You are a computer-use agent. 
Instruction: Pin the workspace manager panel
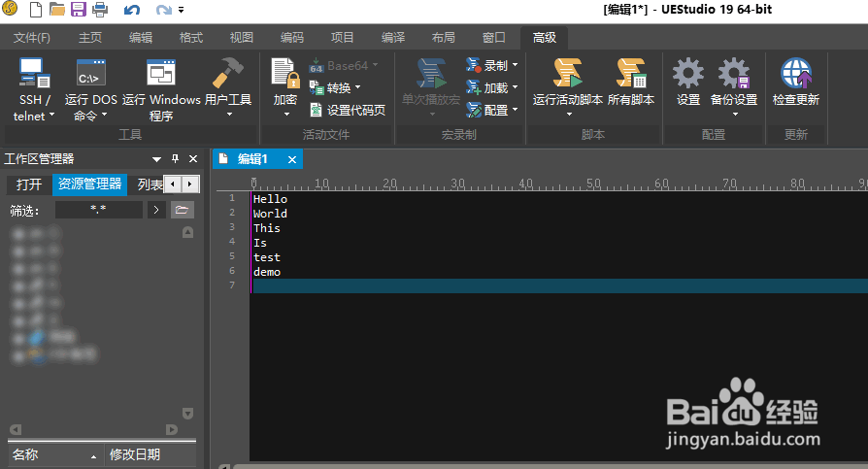176,159
